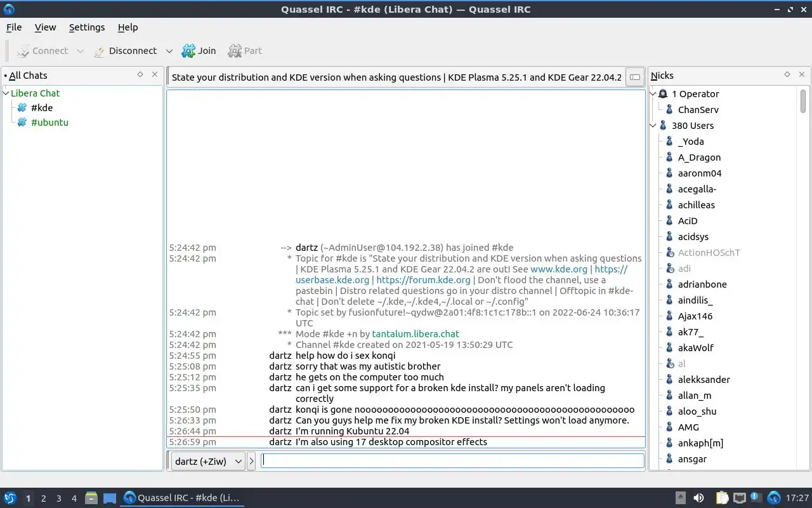Float the Nicks panel
Image resolution: width=812 pixels, height=508 pixels.
point(787,74)
